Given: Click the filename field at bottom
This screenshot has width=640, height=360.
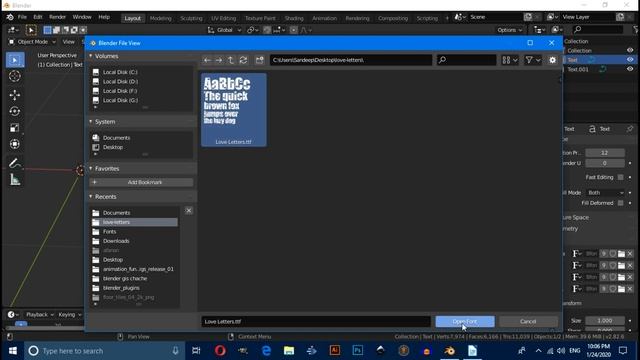Looking at the screenshot, I should click(316, 322).
